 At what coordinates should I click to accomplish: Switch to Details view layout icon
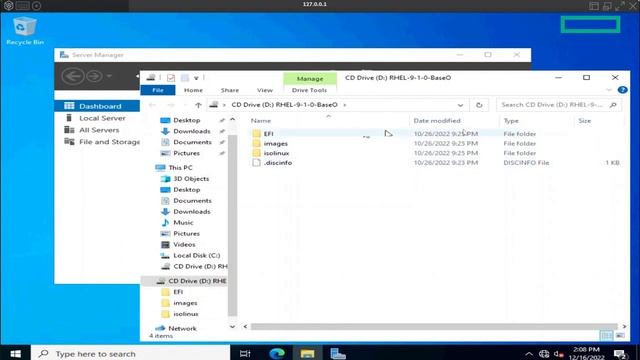(606, 336)
